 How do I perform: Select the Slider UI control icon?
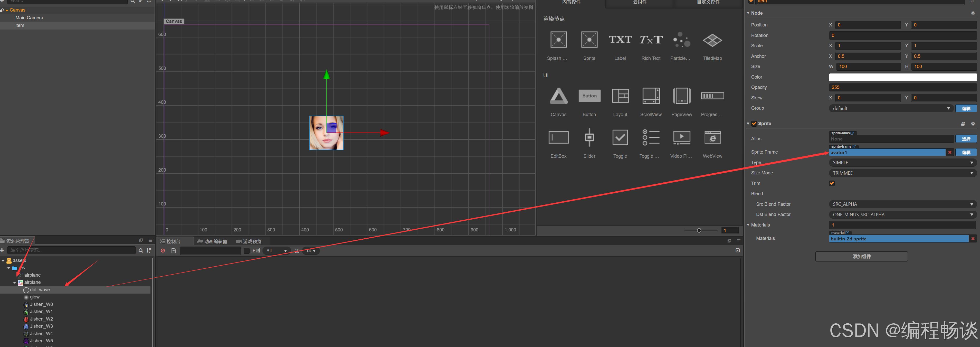589,138
